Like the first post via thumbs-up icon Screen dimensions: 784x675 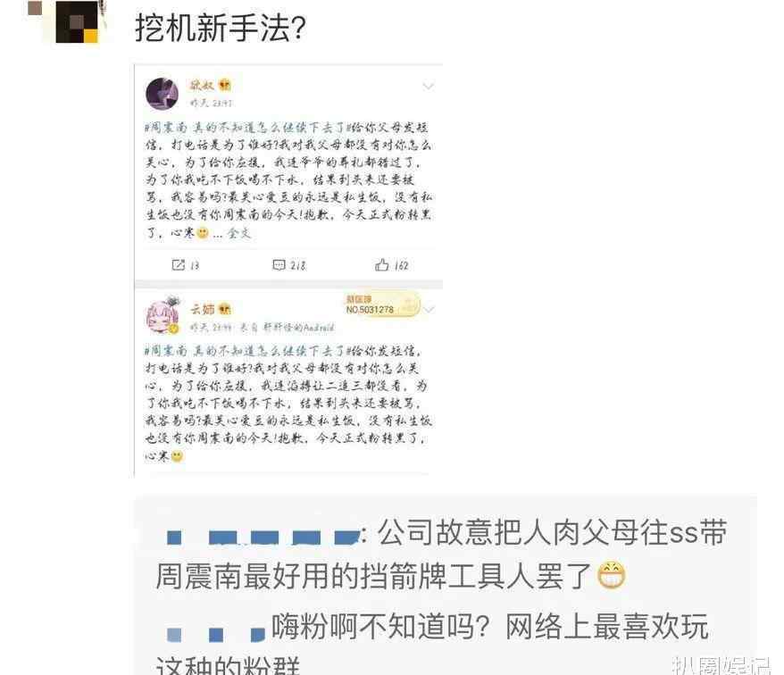[x=381, y=265]
